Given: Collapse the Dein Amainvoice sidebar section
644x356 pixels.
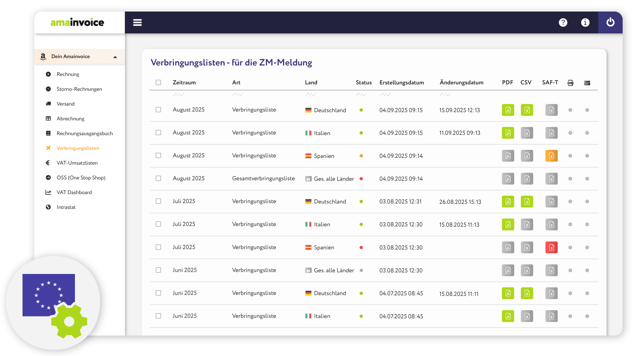Looking at the screenshot, I should (x=115, y=57).
